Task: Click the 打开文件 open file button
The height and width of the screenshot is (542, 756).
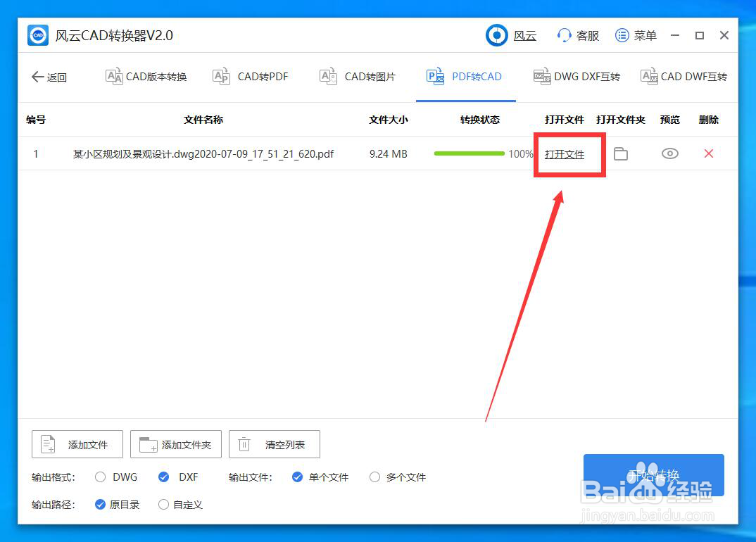Action: pyautogui.click(x=565, y=153)
